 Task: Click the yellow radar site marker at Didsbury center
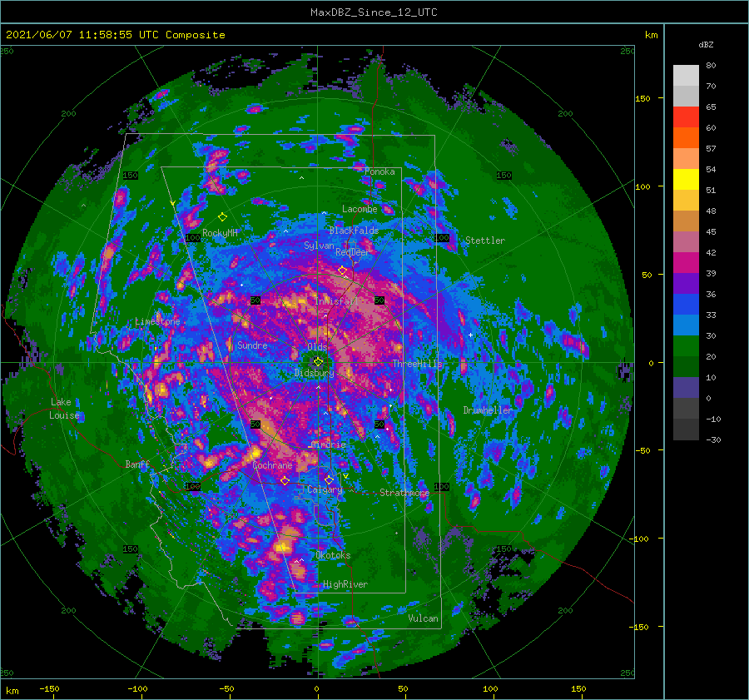click(318, 362)
